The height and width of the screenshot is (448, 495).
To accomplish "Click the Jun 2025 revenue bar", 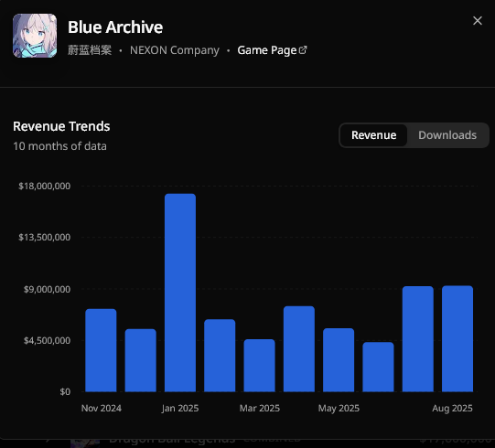I will click(x=378, y=367).
